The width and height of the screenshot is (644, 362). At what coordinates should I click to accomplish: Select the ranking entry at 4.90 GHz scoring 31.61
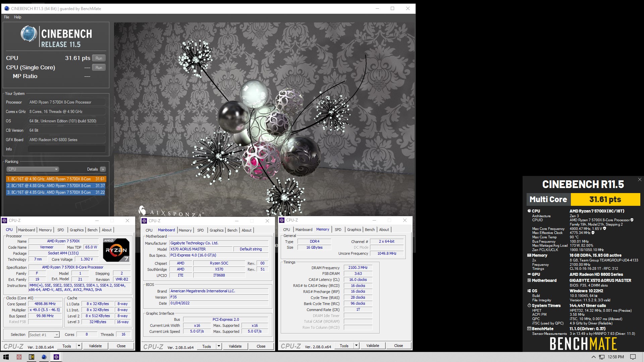(x=56, y=179)
